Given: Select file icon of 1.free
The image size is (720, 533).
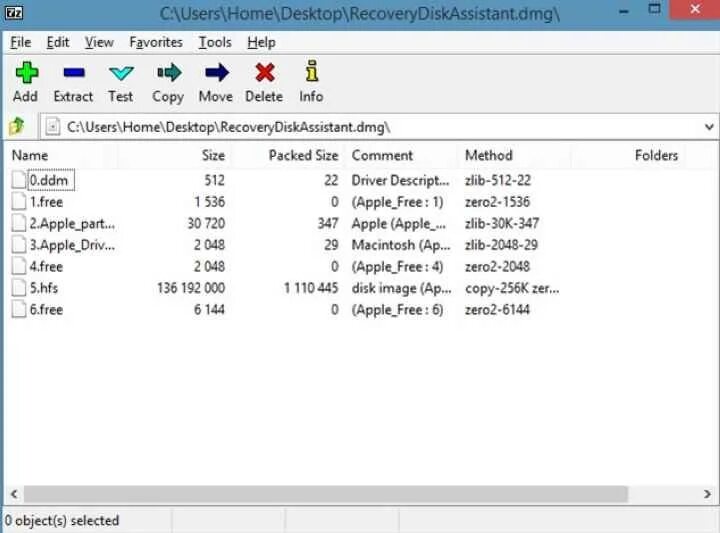Looking at the screenshot, I should [19, 202].
